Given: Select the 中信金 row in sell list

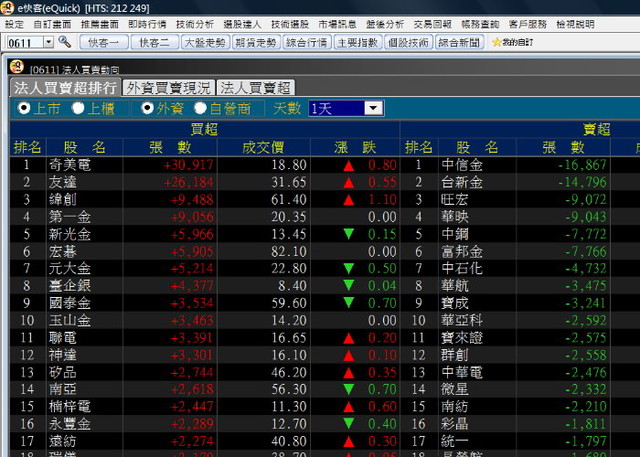Looking at the screenshot, I should coord(520,165).
